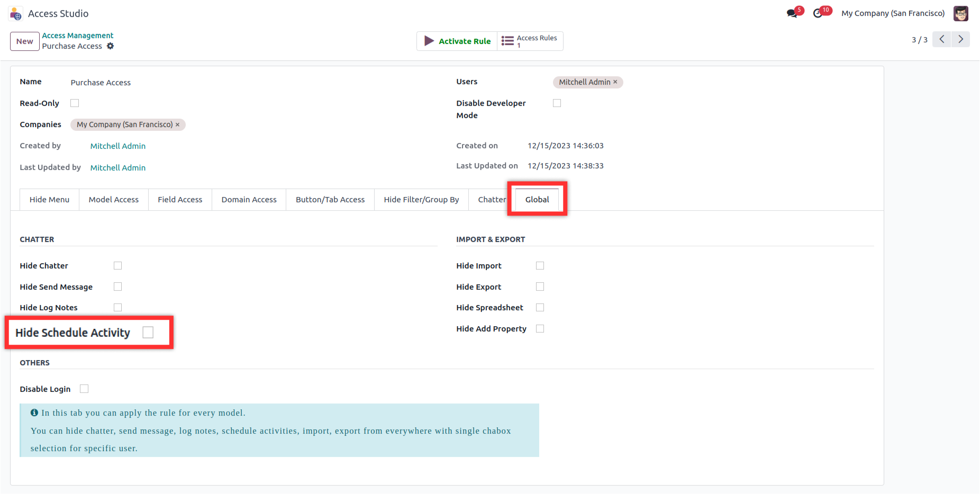Check the Hide Export checkbox
The height and width of the screenshot is (494, 980).
[x=540, y=286]
